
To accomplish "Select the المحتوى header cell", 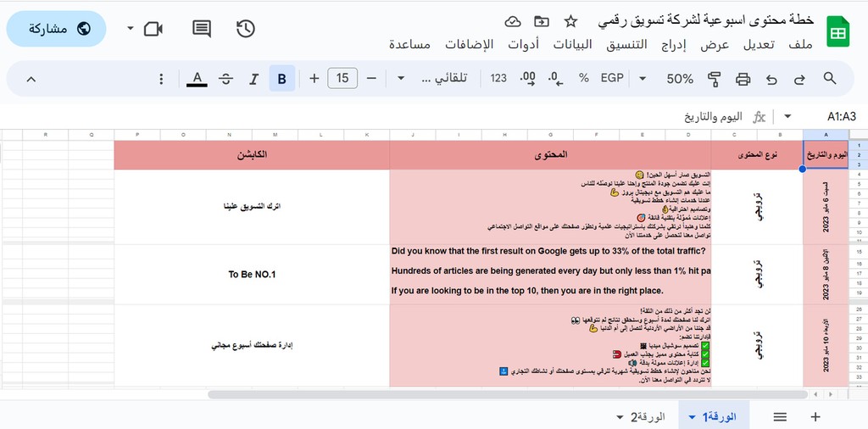I will point(550,155).
